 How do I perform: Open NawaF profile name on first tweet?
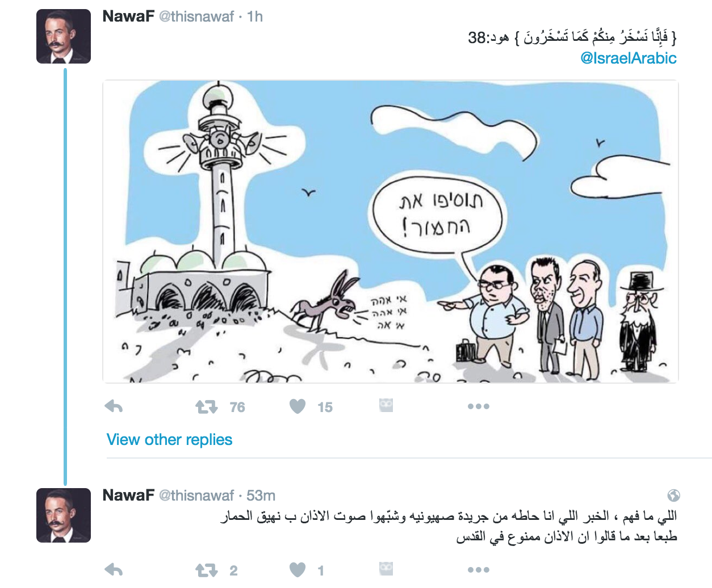click(x=128, y=16)
